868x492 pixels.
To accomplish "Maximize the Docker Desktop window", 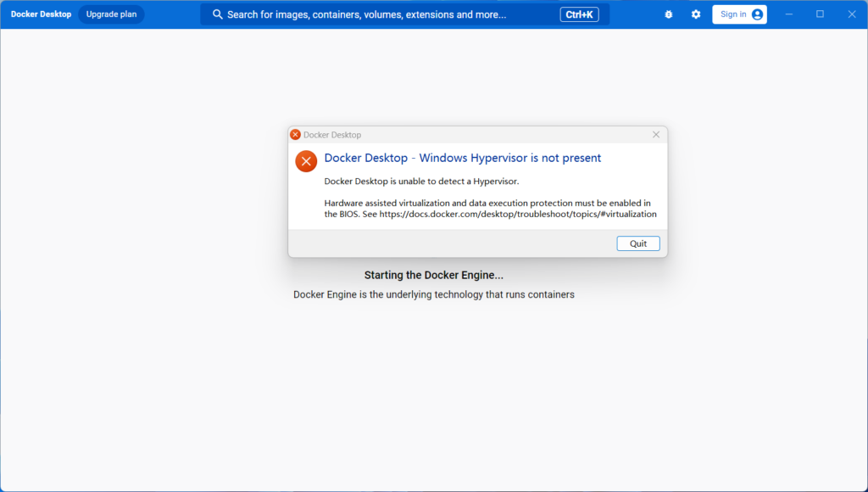I will 820,14.
